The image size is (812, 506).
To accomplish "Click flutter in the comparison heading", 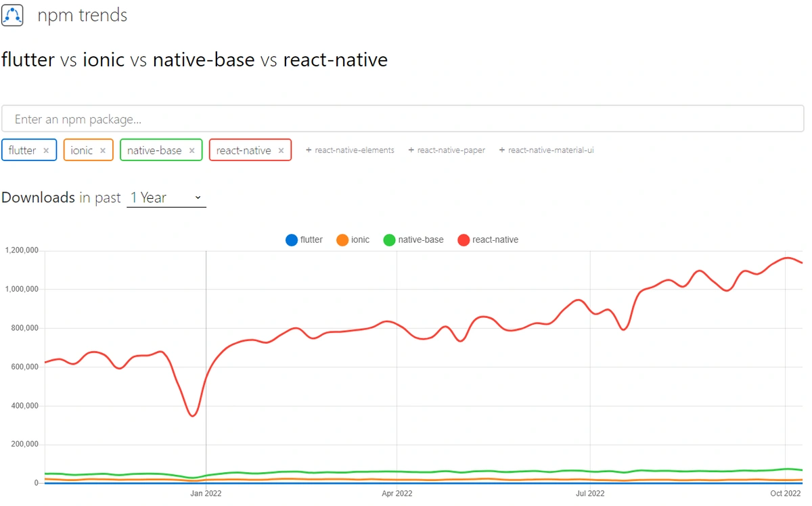I will [28, 60].
